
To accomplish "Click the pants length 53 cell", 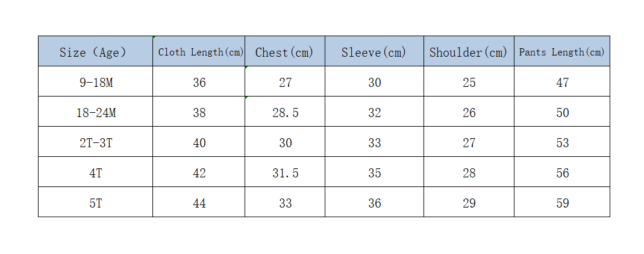I will (562, 141).
